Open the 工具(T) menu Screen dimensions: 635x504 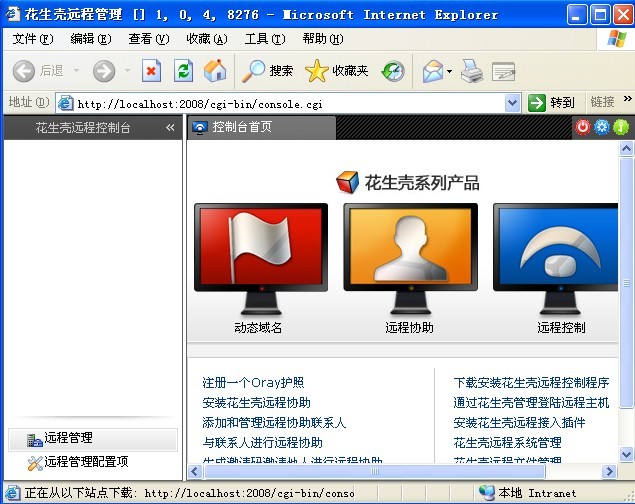(265, 39)
